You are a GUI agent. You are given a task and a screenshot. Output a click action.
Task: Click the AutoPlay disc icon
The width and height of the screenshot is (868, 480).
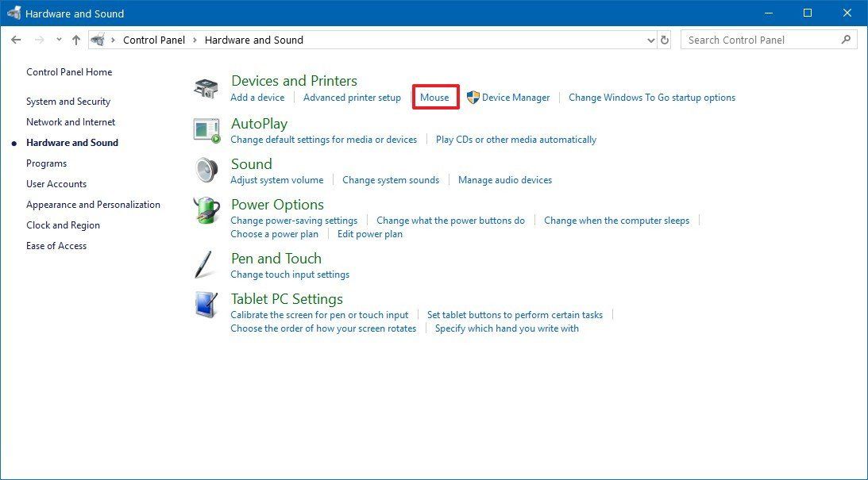tap(206, 131)
